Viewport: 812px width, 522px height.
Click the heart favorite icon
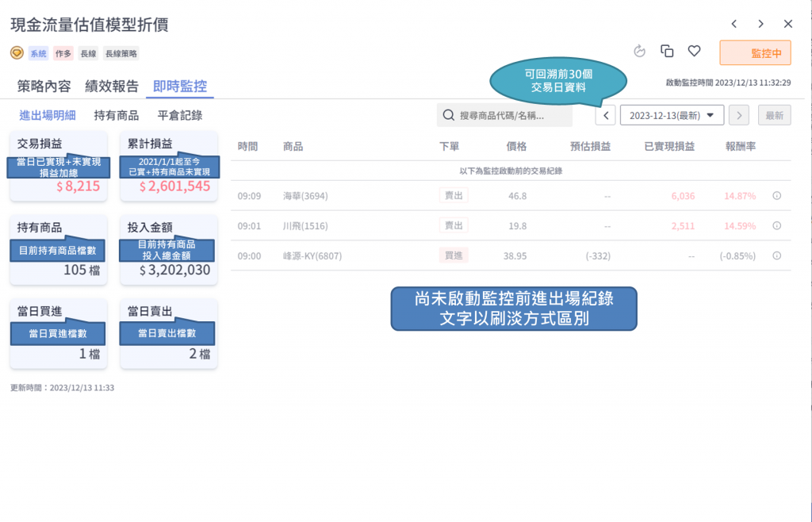[x=694, y=52]
